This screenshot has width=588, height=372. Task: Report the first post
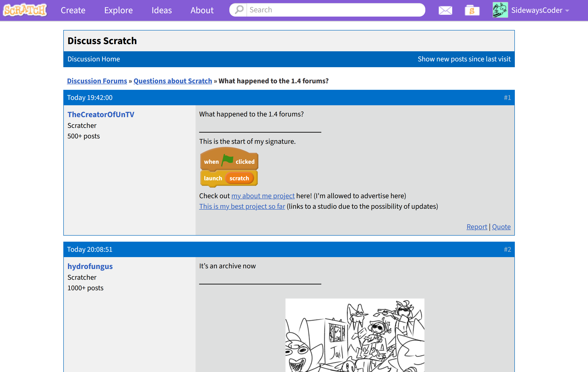coord(477,227)
